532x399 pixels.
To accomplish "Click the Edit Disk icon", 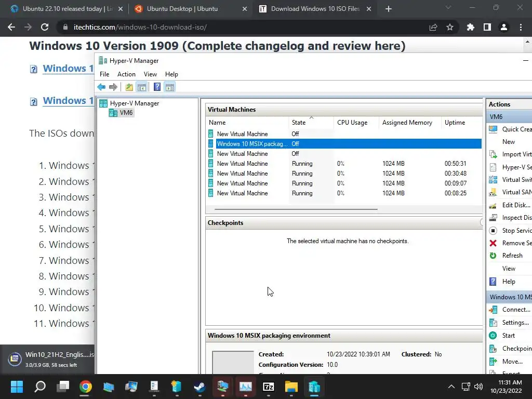I will (x=493, y=205).
